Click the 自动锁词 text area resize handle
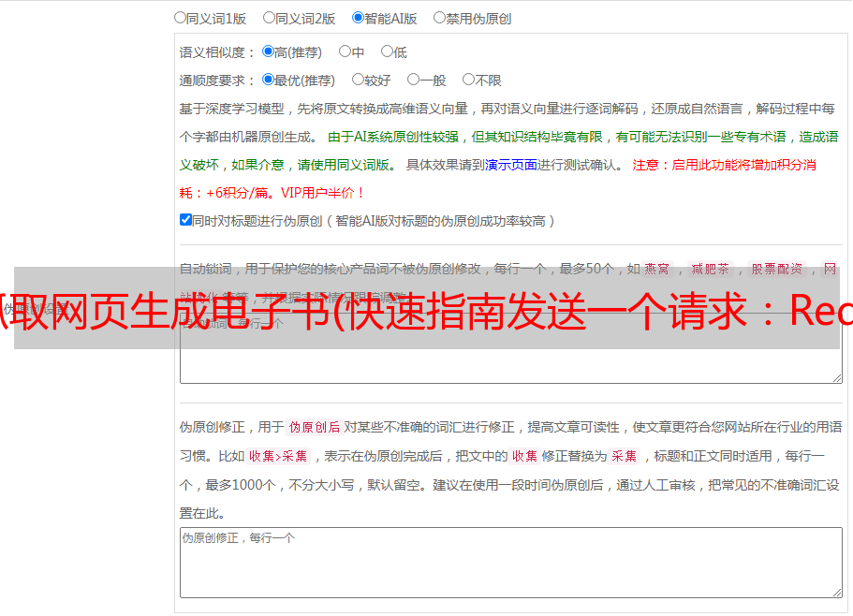This screenshot has height=616, width=853. point(836,377)
